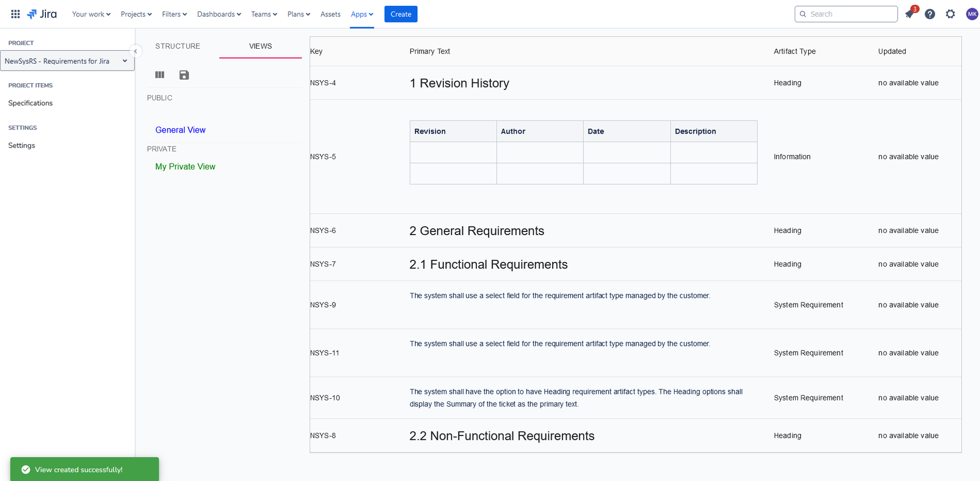Open Settings in the sidebar
The image size is (980, 481).
[x=21, y=145]
